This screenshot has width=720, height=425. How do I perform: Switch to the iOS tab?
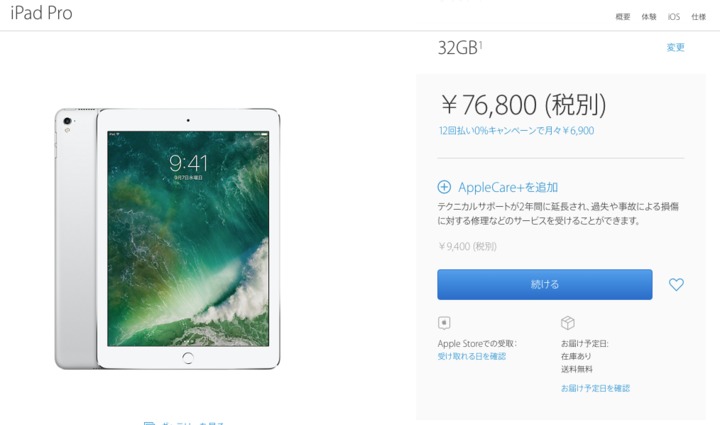(674, 17)
